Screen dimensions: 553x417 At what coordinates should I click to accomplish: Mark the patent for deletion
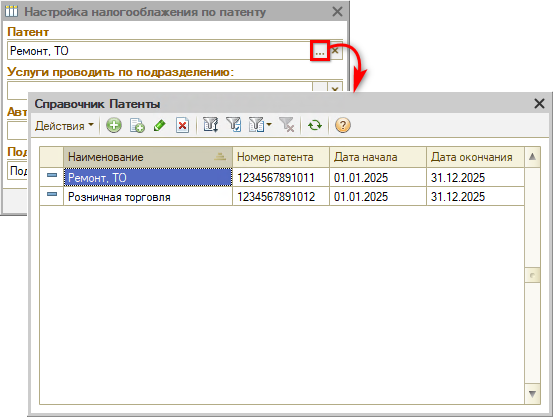point(182,125)
